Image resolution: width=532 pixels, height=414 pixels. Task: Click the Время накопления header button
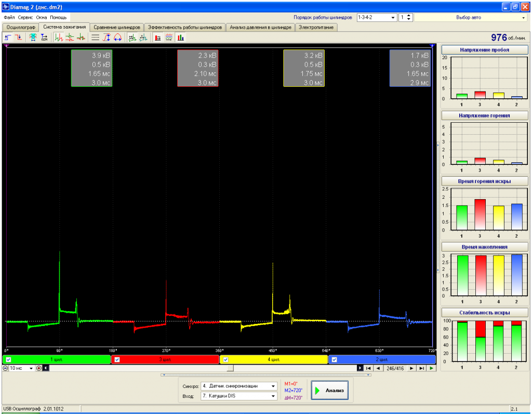485,247
